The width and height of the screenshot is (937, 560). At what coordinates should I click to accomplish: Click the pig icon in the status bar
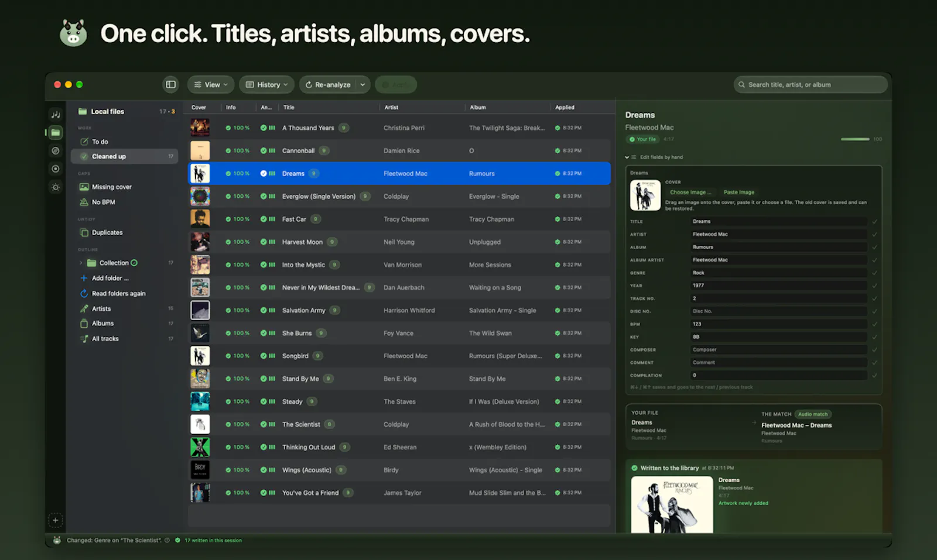(x=57, y=540)
